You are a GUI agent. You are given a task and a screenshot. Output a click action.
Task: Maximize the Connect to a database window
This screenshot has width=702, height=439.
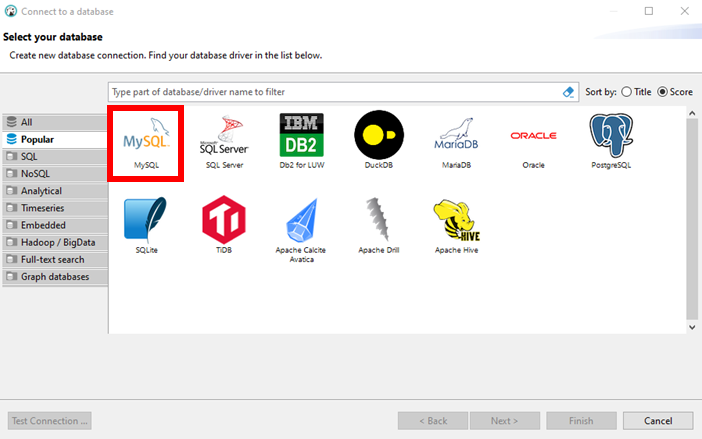point(649,11)
